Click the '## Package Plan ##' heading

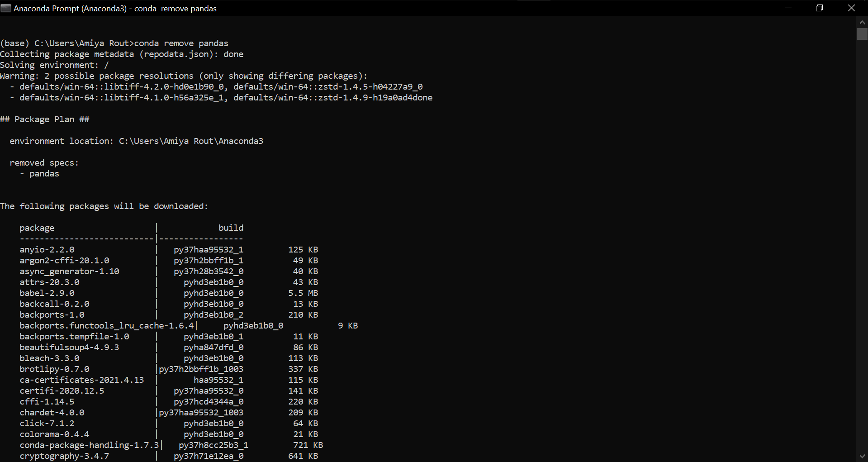[45, 119]
